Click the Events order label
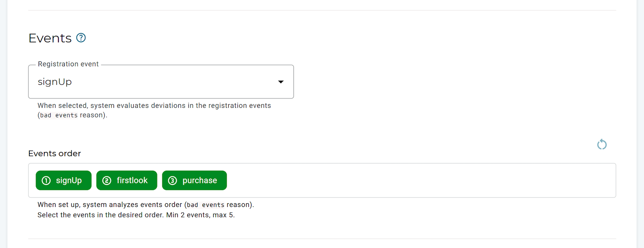 pyautogui.click(x=54, y=154)
